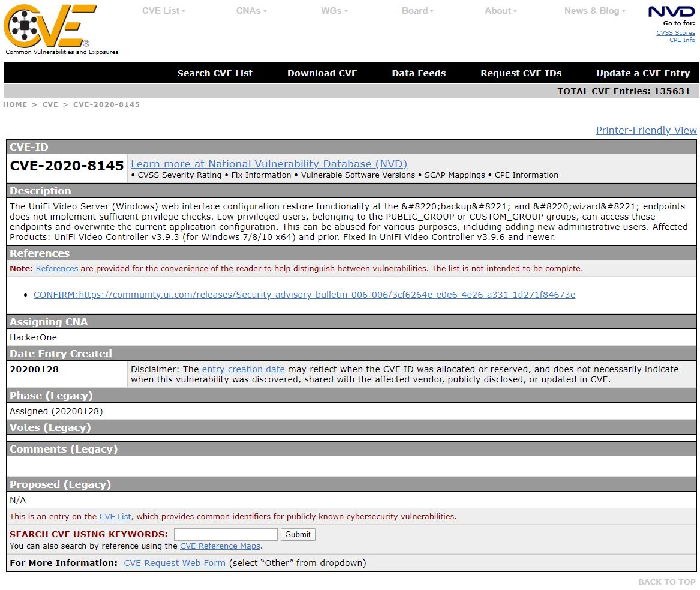Screen dimensions: 700x590
Task: Focus the keyword search input field
Action: [x=226, y=534]
